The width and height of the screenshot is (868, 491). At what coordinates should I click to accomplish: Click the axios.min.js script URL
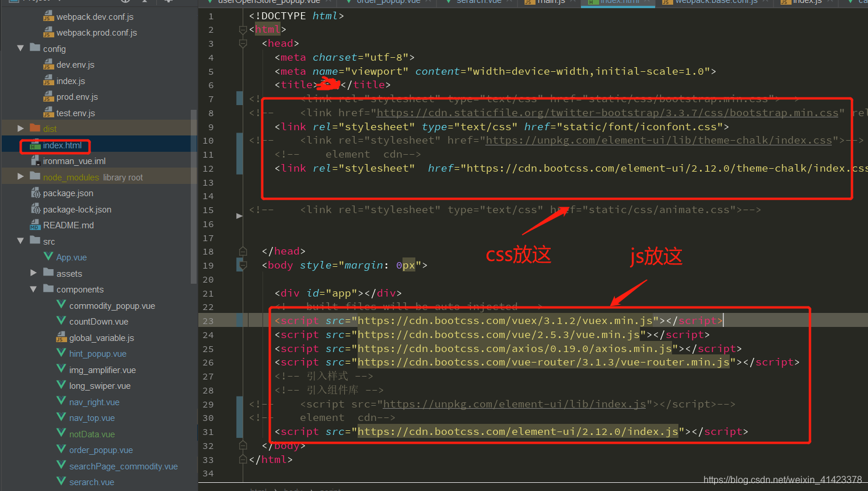click(514, 349)
